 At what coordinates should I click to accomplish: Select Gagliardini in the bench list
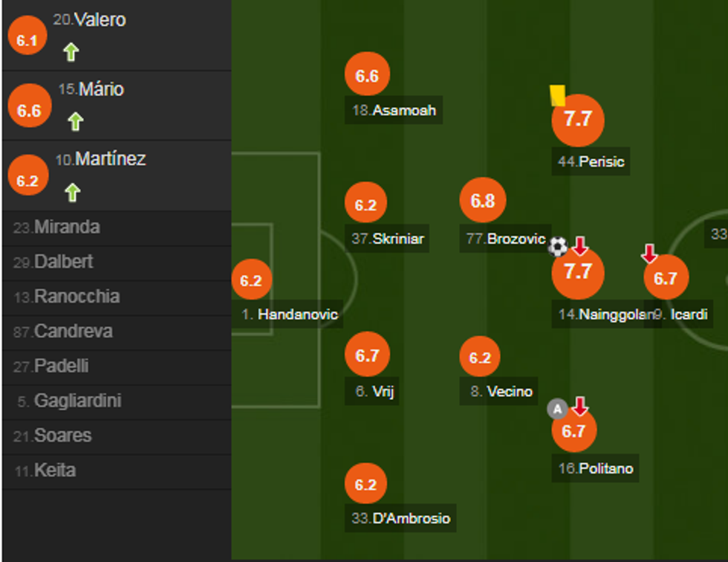[77, 401]
